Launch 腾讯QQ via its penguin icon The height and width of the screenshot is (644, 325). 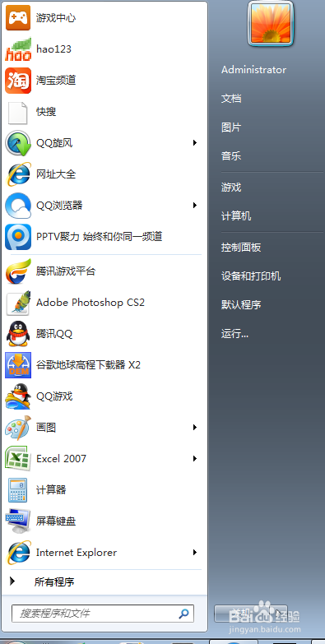pos(18,334)
